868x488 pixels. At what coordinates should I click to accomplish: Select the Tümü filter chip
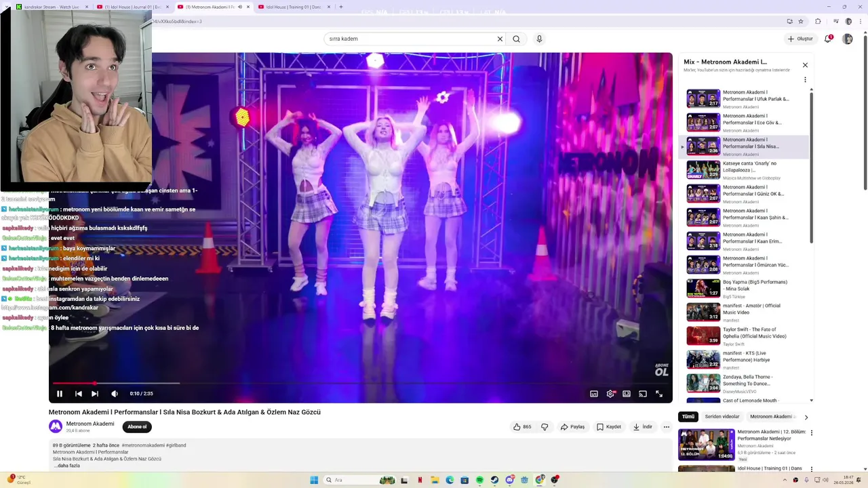688,417
